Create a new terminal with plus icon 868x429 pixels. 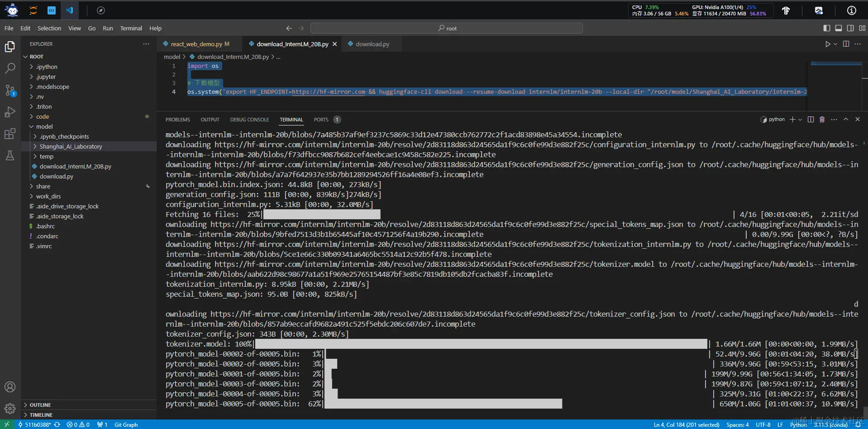tap(792, 120)
